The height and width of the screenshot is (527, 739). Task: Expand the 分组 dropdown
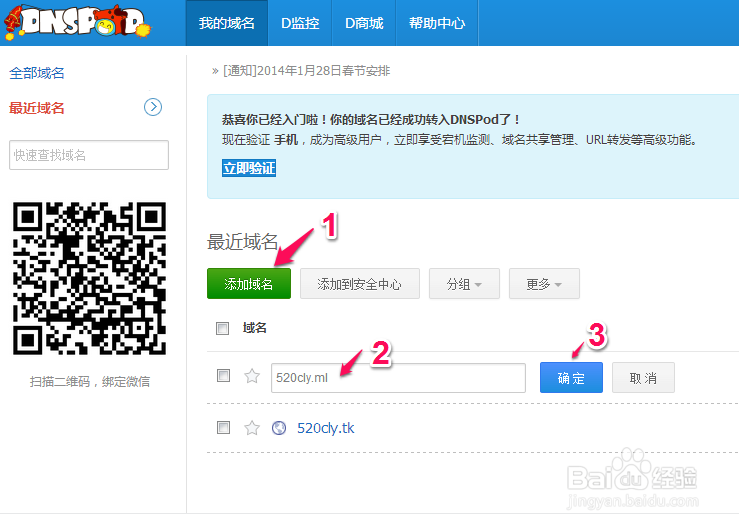point(464,284)
